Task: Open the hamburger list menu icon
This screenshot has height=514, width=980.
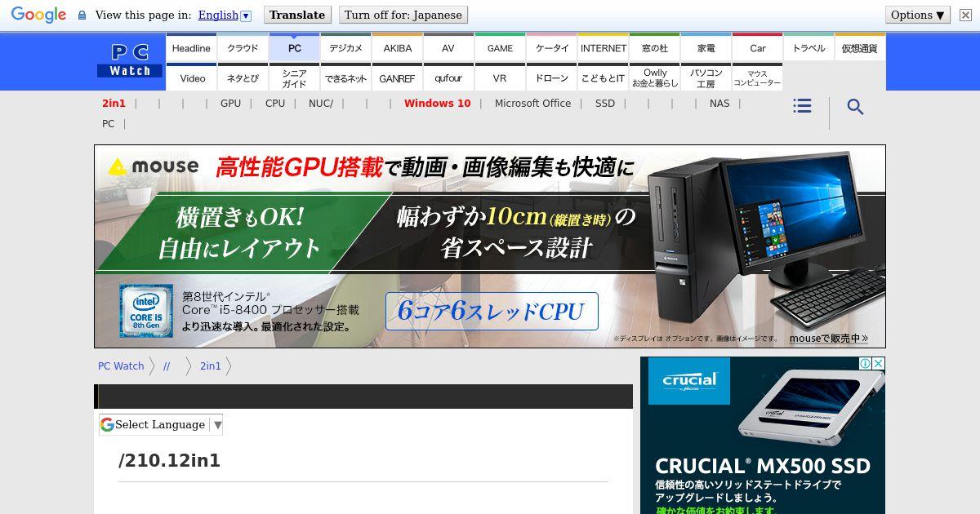Action: pyautogui.click(x=802, y=106)
